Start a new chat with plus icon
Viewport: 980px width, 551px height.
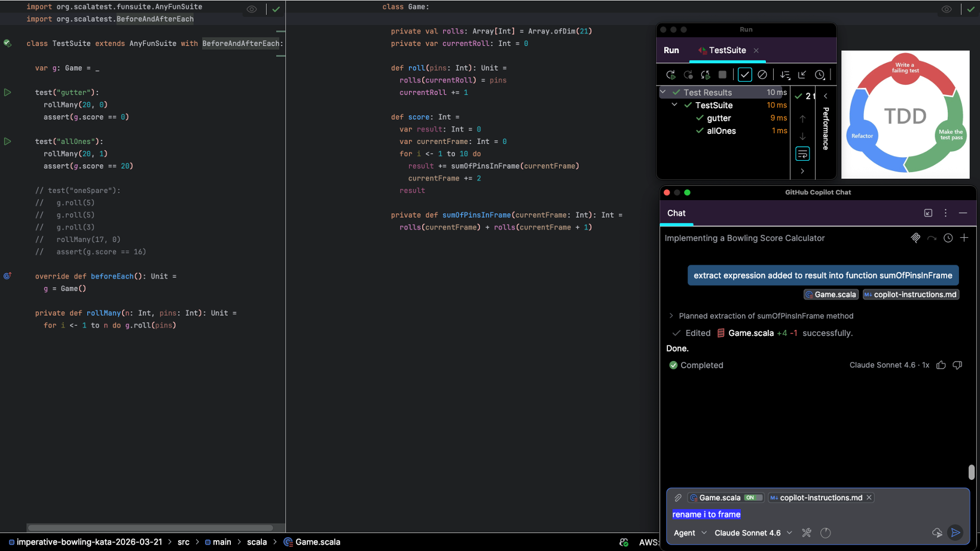click(x=964, y=238)
